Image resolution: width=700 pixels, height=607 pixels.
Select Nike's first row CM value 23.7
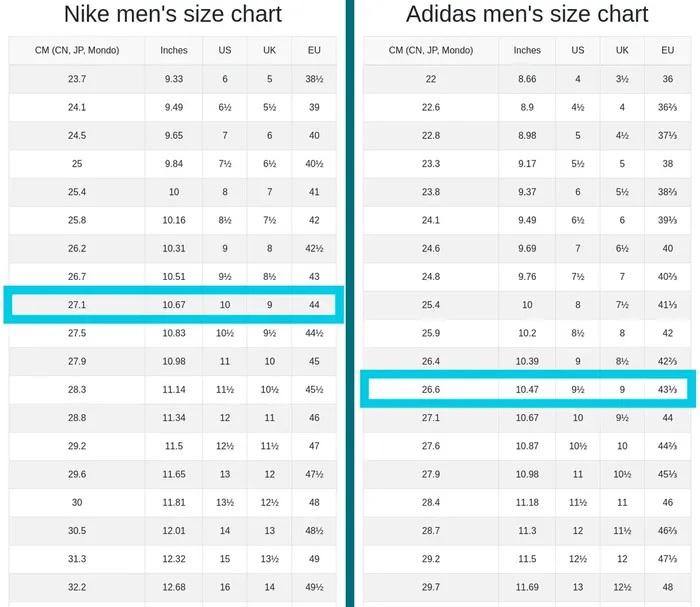(x=77, y=79)
